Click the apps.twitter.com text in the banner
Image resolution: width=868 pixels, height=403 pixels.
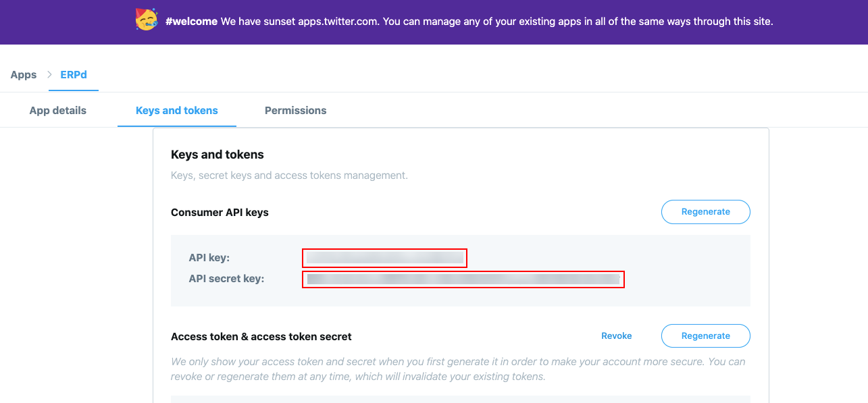pyautogui.click(x=335, y=21)
